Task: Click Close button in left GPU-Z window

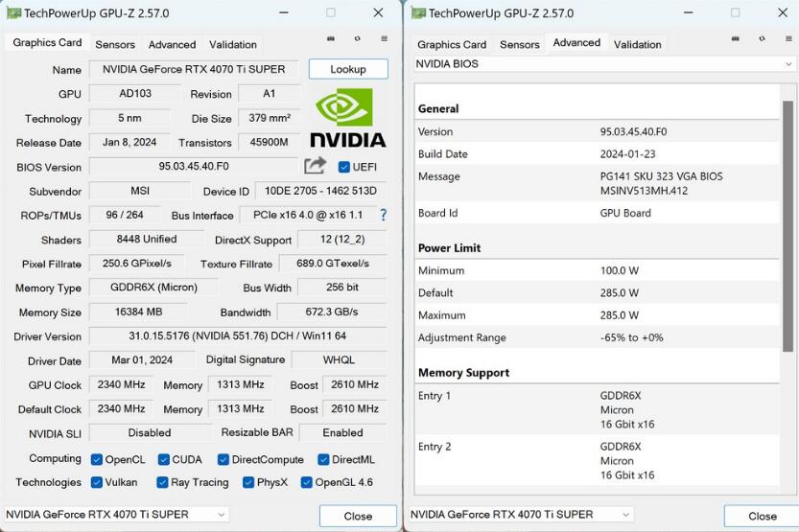Action: click(x=358, y=517)
